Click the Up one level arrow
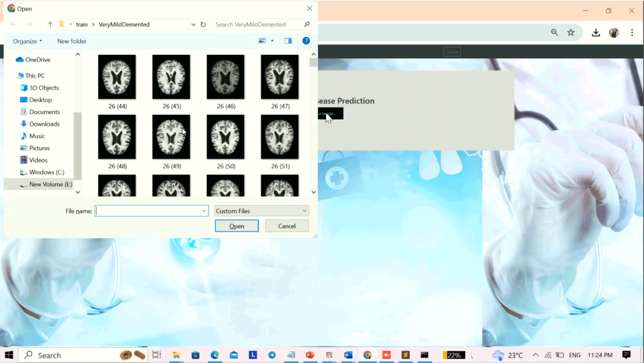644x363 pixels. 50,24
